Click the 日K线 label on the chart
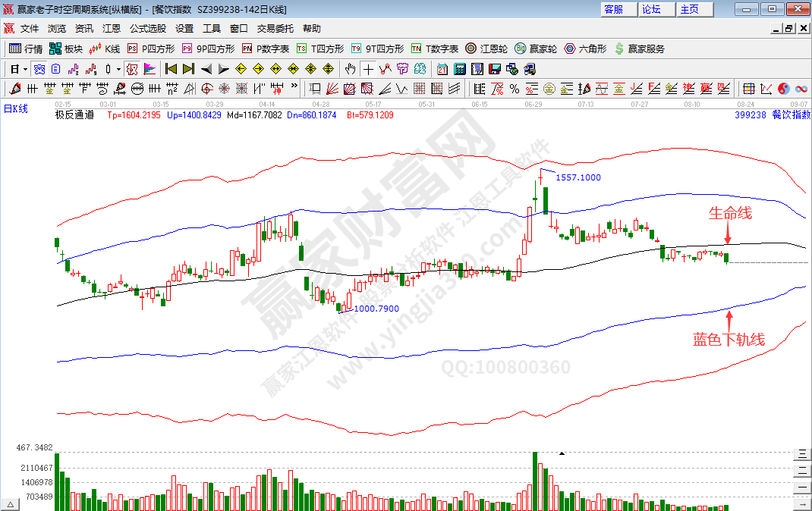 (x=16, y=109)
